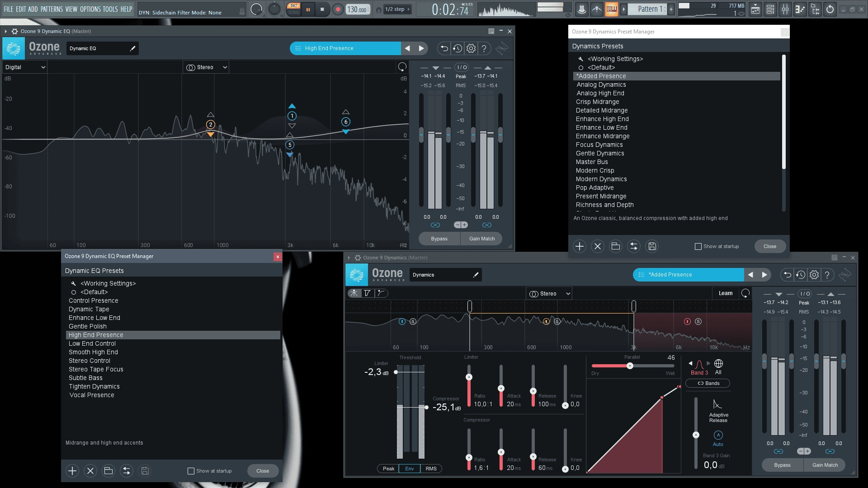Stop playback with the stop button
Viewport: 868px width, 488px height.
point(322,9)
